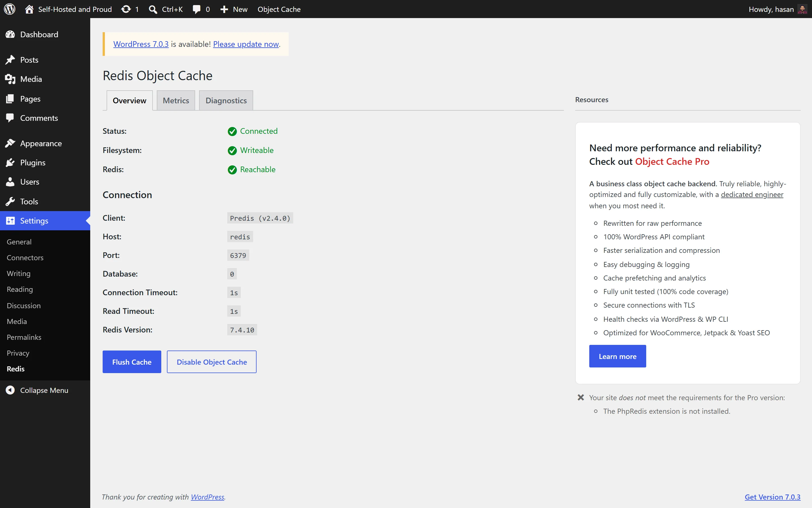Open Media settings submenu item

17,321
